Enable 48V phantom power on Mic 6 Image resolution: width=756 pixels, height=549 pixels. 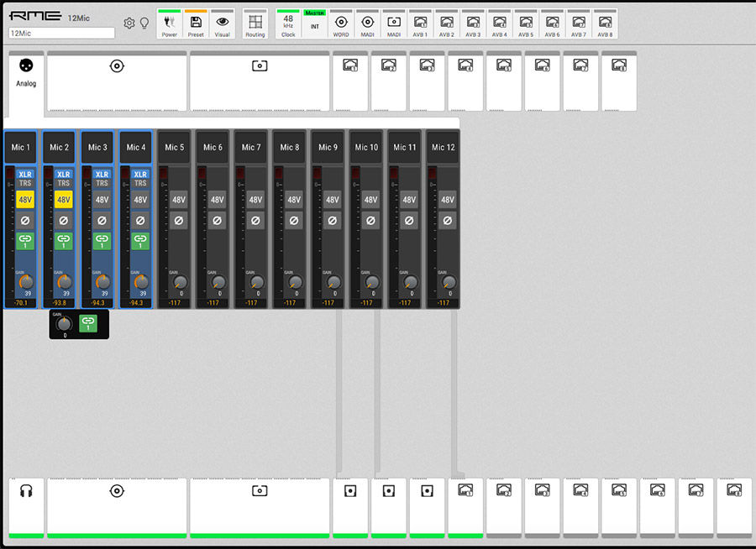pos(217,200)
